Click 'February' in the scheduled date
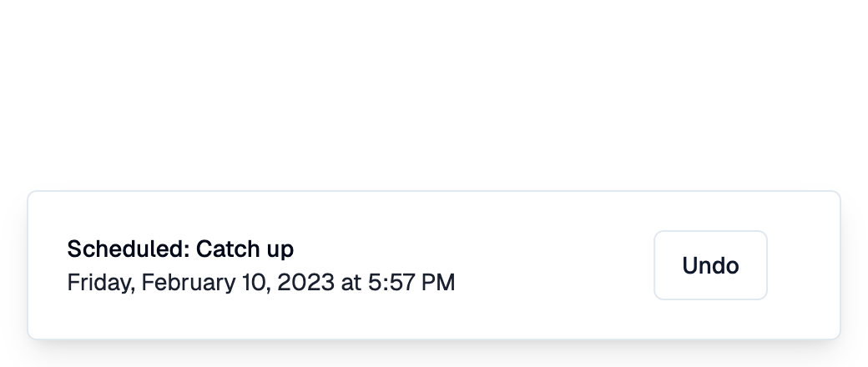 189,282
